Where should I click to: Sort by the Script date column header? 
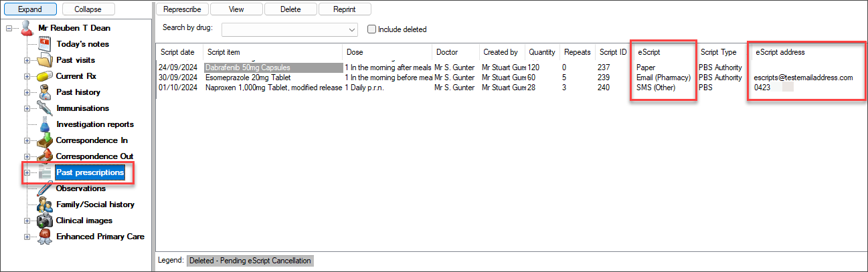click(180, 52)
